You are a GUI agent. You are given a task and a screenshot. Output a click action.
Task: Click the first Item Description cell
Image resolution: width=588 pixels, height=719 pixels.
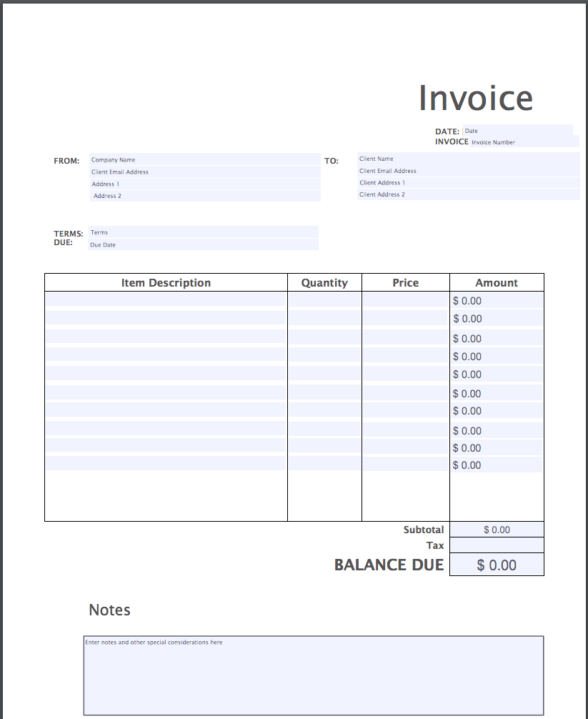[x=164, y=300]
